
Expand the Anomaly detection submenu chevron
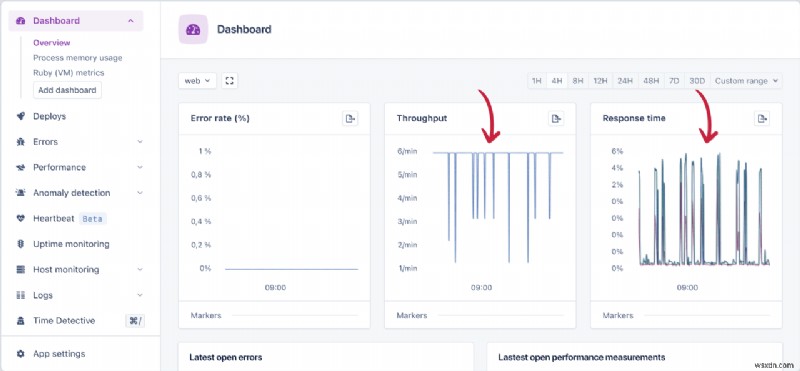140,193
